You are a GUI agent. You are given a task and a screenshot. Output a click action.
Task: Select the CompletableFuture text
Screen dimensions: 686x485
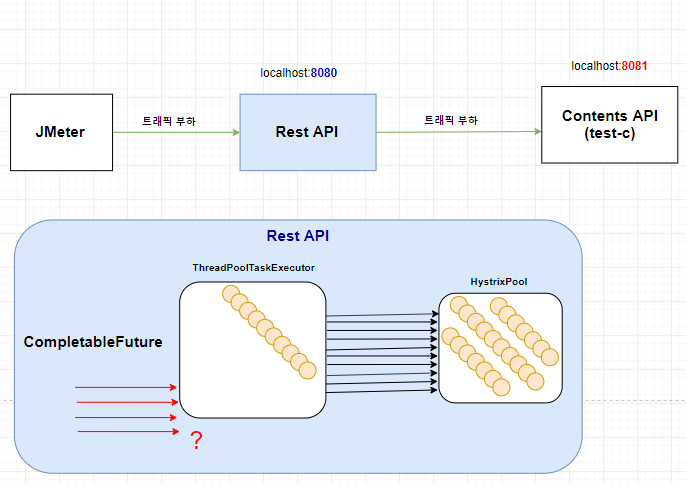[93, 342]
